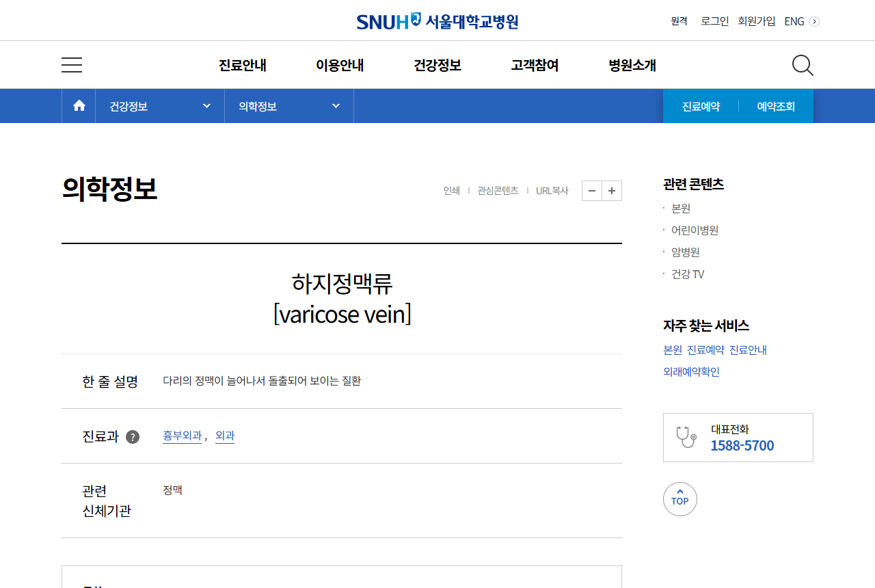
Task: Expand the 건강정보 breadcrumb dropdown
Action: (x=160, y=106)
